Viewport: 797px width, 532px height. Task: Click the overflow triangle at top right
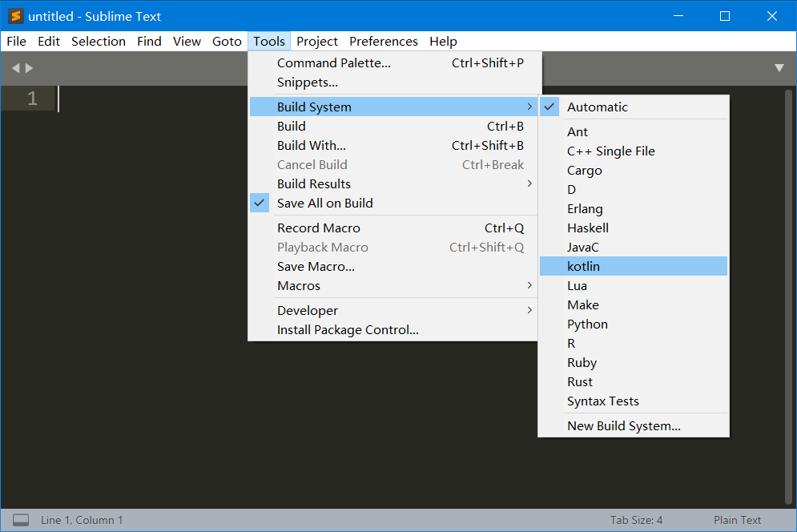779,67
